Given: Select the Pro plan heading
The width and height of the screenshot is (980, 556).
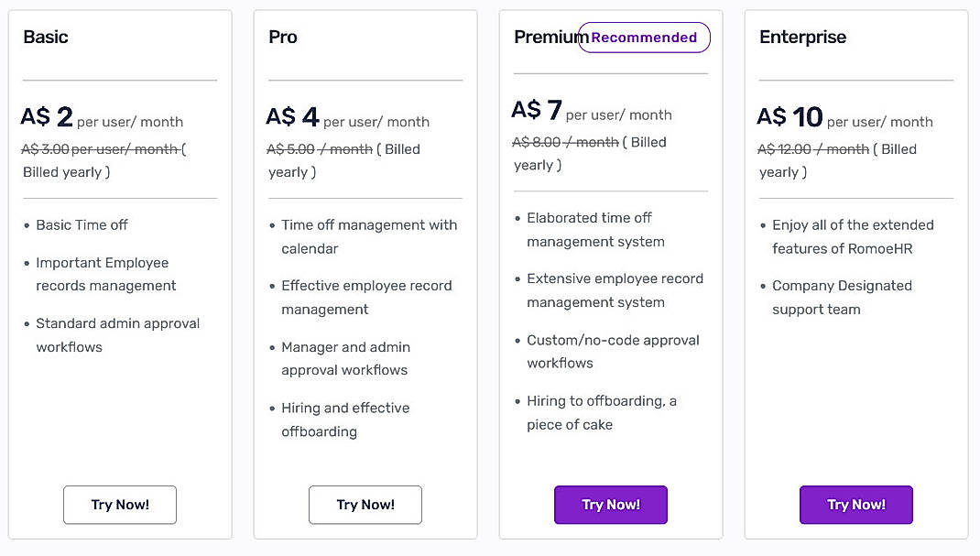Looking at the screenshot, I should (x=282, y=37).
